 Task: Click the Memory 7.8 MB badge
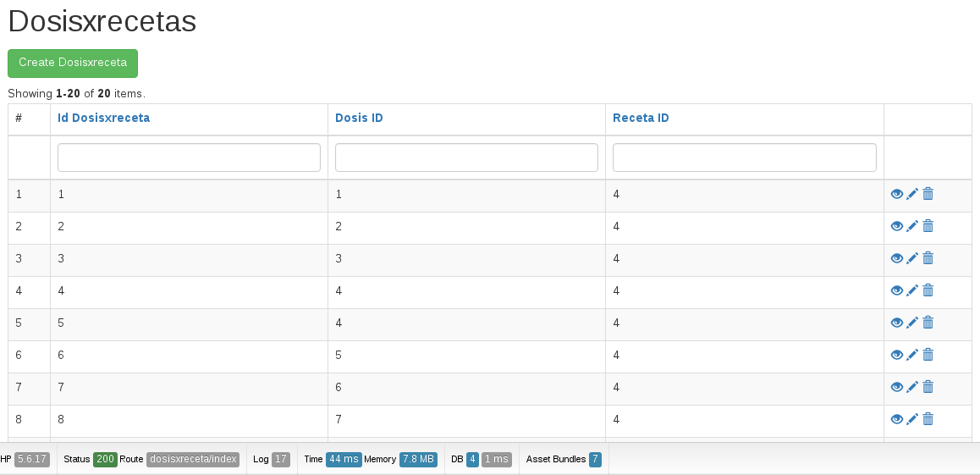[x=418, y=459]
